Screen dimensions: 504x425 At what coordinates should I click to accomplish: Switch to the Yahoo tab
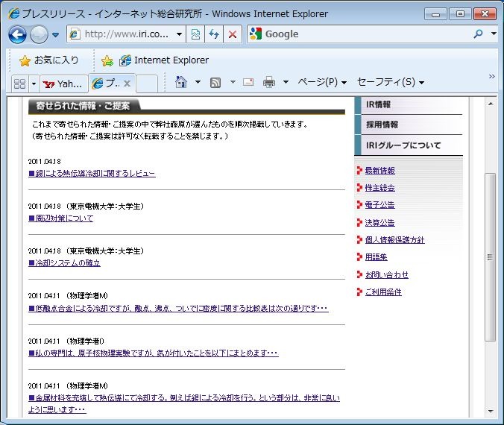click(x=63, y=84)
